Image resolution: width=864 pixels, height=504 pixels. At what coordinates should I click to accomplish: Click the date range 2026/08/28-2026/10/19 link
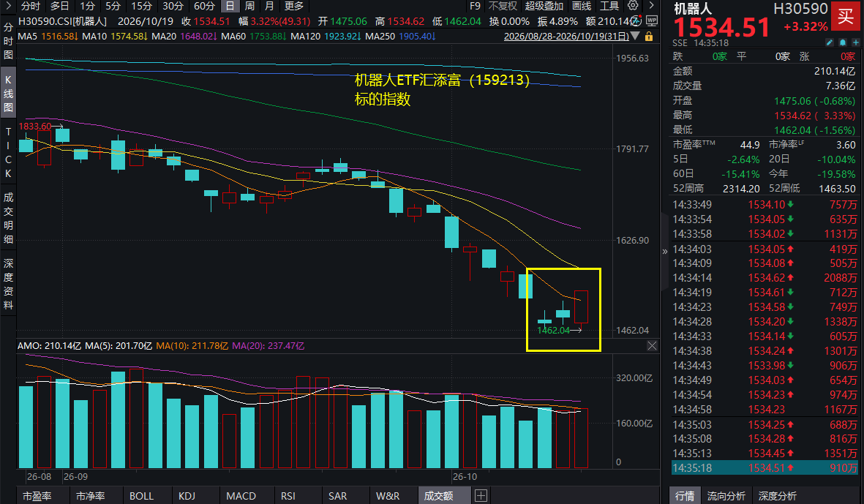point(566,37)
